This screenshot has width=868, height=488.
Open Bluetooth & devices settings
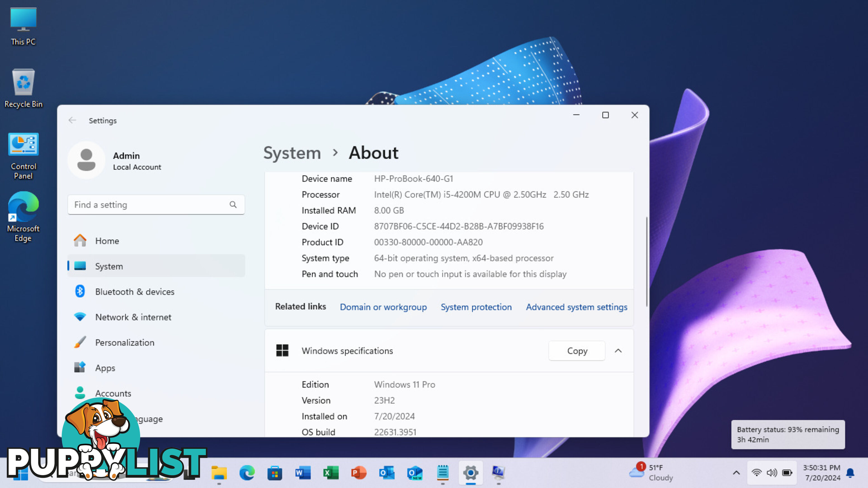pyautogui.click(x=156, y=292)
